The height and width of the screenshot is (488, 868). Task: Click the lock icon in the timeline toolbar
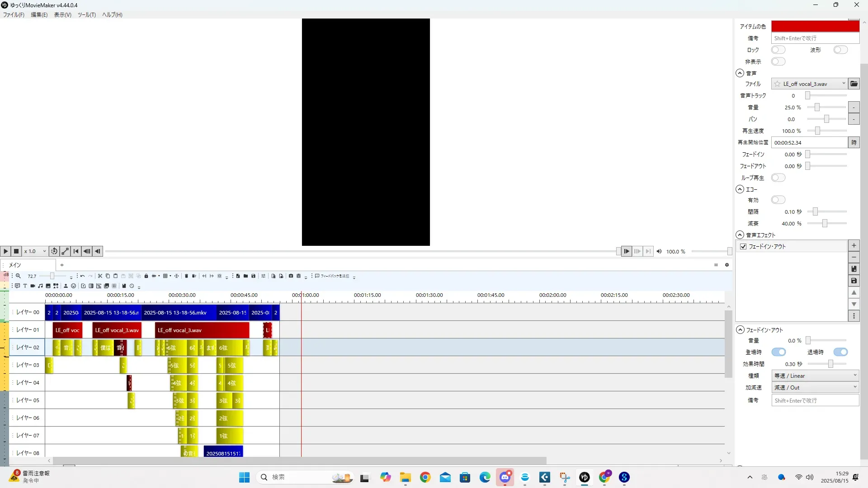pyautogui.click(x=146, y=276)
